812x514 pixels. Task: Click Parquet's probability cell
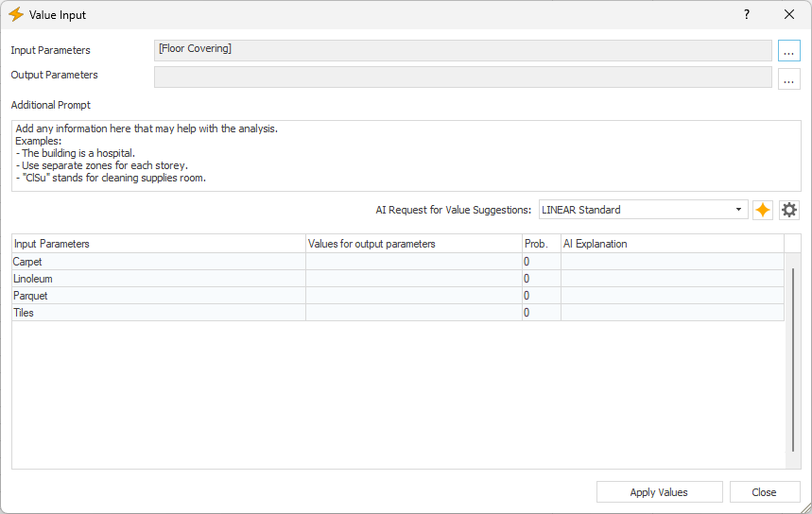542,296
